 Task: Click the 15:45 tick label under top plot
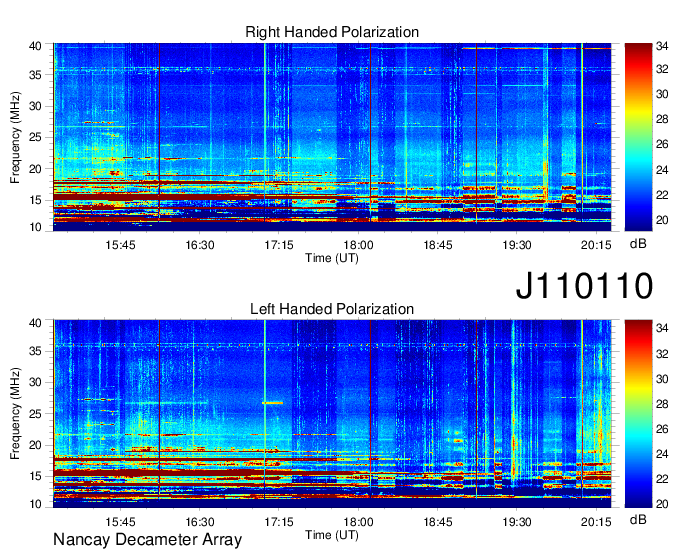(x=120, y=245)
